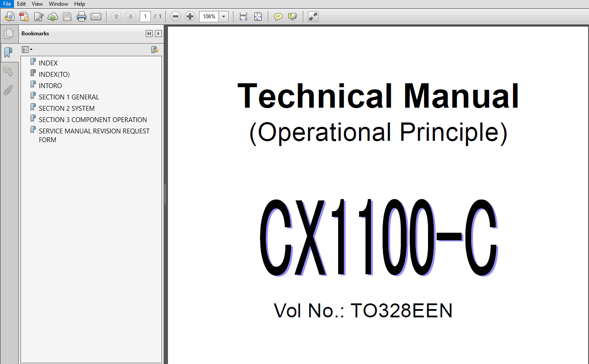Click the 106% zoom value field
Viewport: 589px width, 364px height.
pyautogui.click(x=209, y=17)
